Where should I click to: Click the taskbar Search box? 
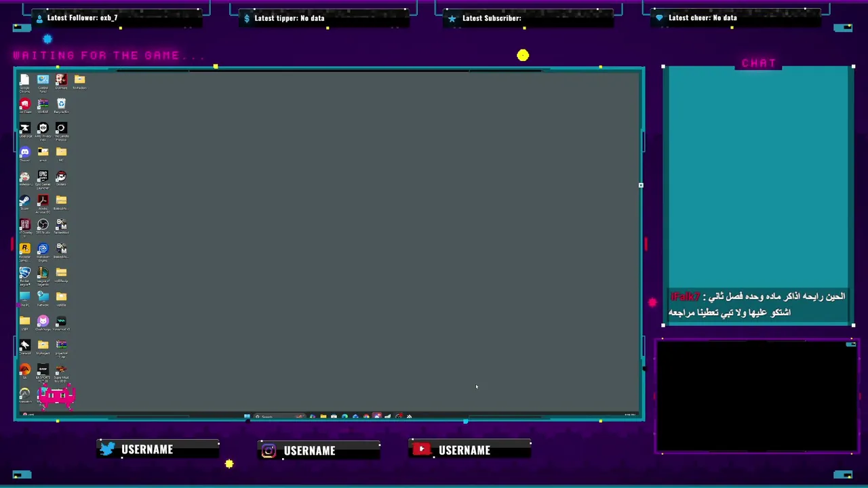(x=279, y=416)
